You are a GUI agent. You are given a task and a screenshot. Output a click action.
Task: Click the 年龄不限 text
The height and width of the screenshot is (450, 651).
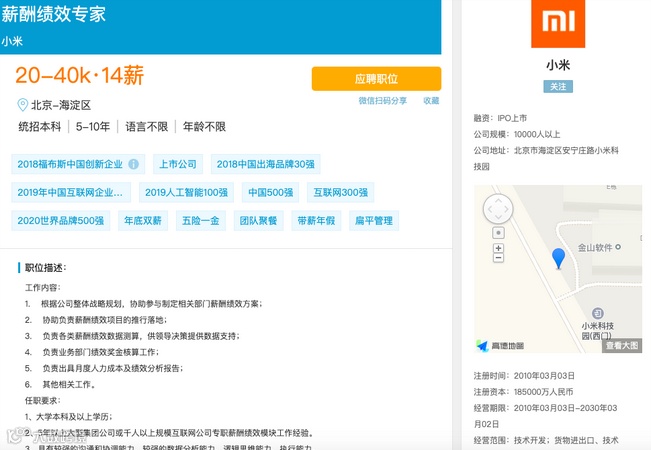click(x=204, y=126)
